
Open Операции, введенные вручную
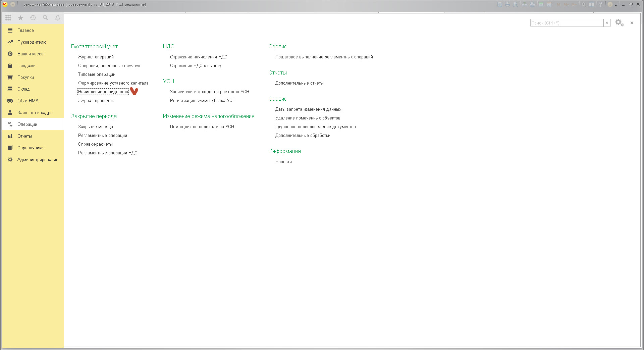110,66
